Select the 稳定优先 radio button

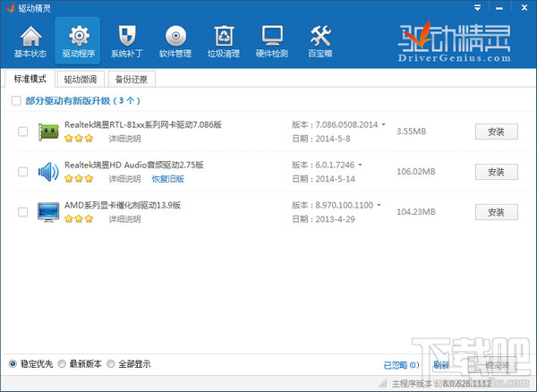[13, 364]
